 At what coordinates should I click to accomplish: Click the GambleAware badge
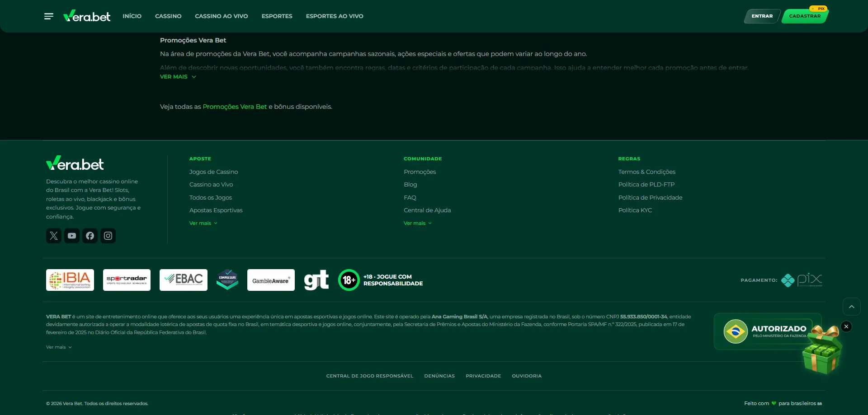click(271, 280)
